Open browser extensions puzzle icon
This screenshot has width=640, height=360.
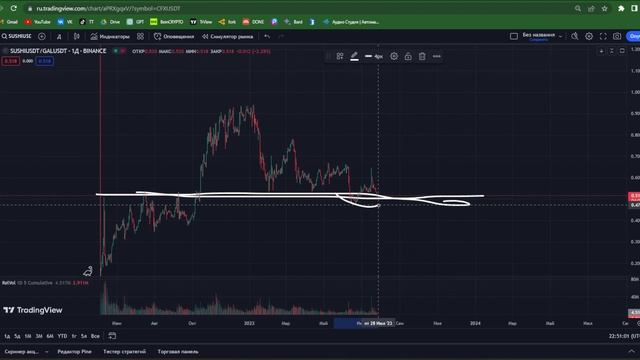tap(621, 8)
